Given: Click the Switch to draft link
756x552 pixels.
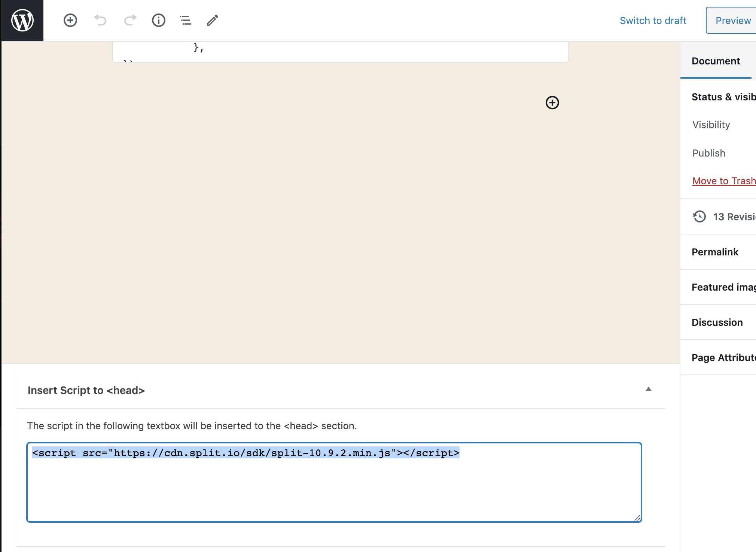Looking at the screenshot, I should tap(653, 21).
